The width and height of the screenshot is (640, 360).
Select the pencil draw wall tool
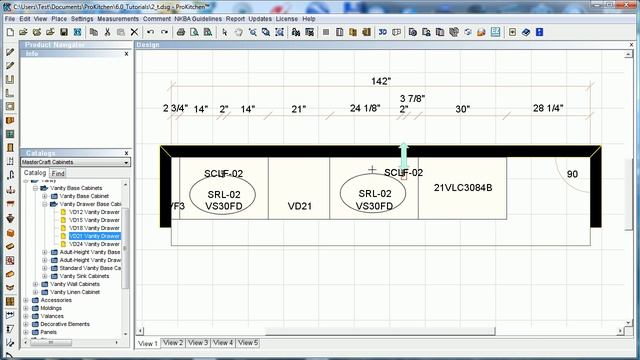pyautogui.click(x=10, y=52)
